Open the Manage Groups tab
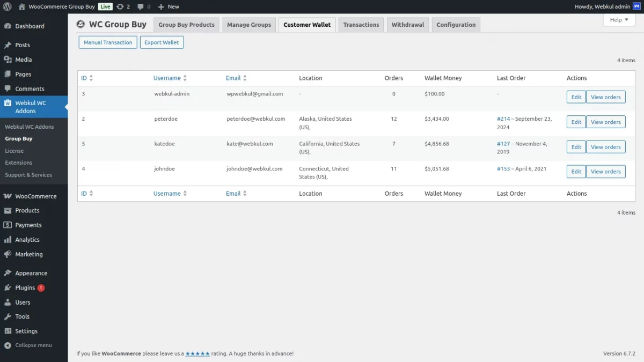This screenshot has width=644, height=362. tap(249, 25)
